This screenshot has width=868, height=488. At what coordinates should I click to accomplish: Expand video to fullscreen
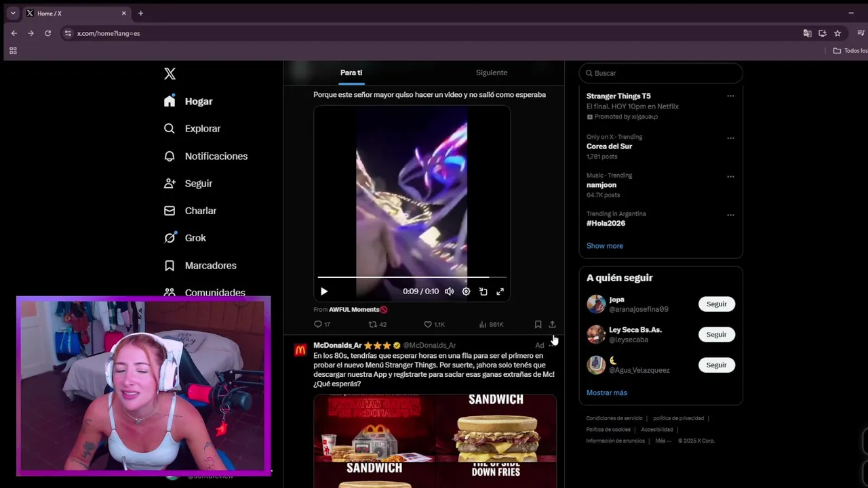(500, 291)
